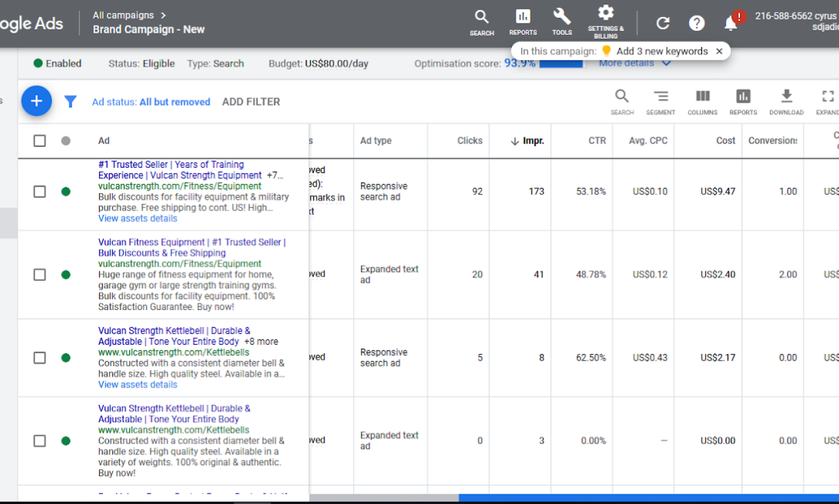Screen dimensions: 839x504
Task: Select checkbox for Kettlebell responsive search ad
Action: coord(40,358)
